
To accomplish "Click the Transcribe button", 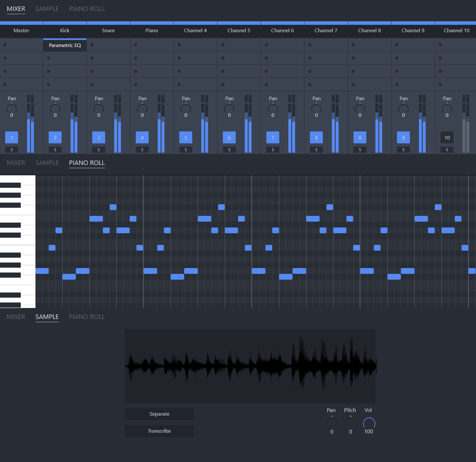I will click(159, 431).
